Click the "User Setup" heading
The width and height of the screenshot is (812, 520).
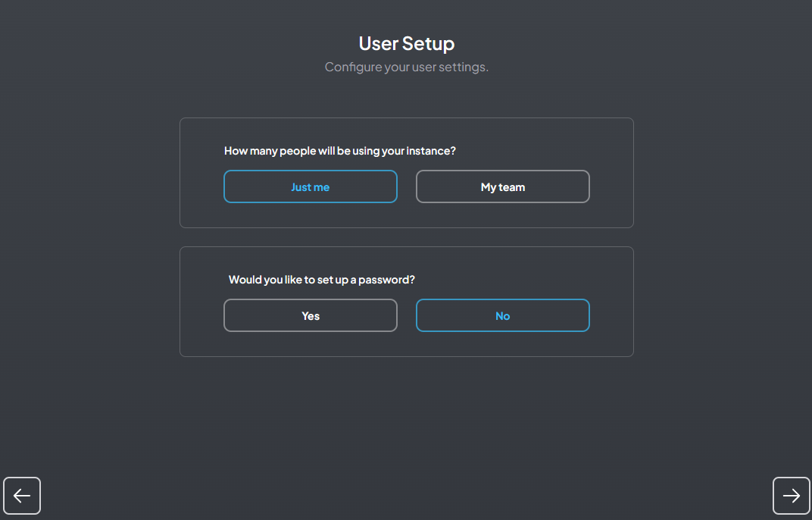point(406,43)
